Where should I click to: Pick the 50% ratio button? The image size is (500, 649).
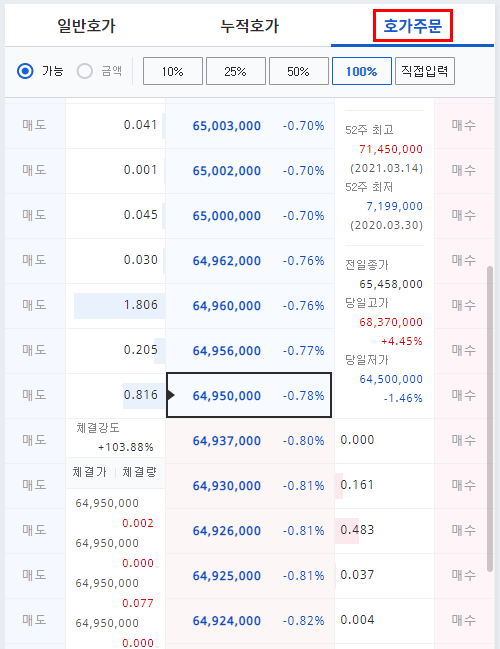pos(298,71)
